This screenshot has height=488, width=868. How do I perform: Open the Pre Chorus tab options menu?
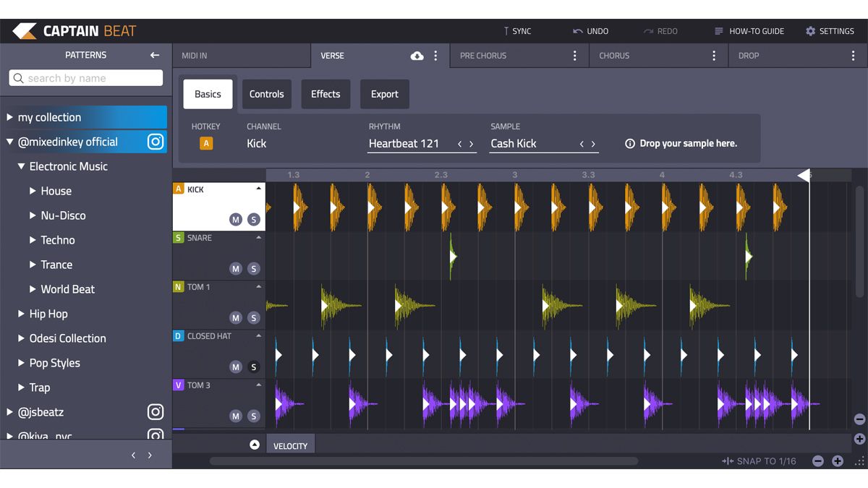click(575, 56)
